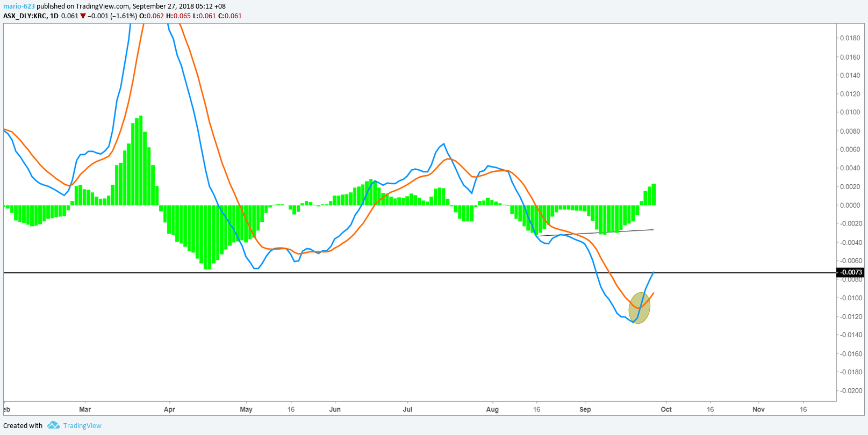This screenshot has height=435, width=868.
Task: Click the Aug date axis label
Action: 492,409
